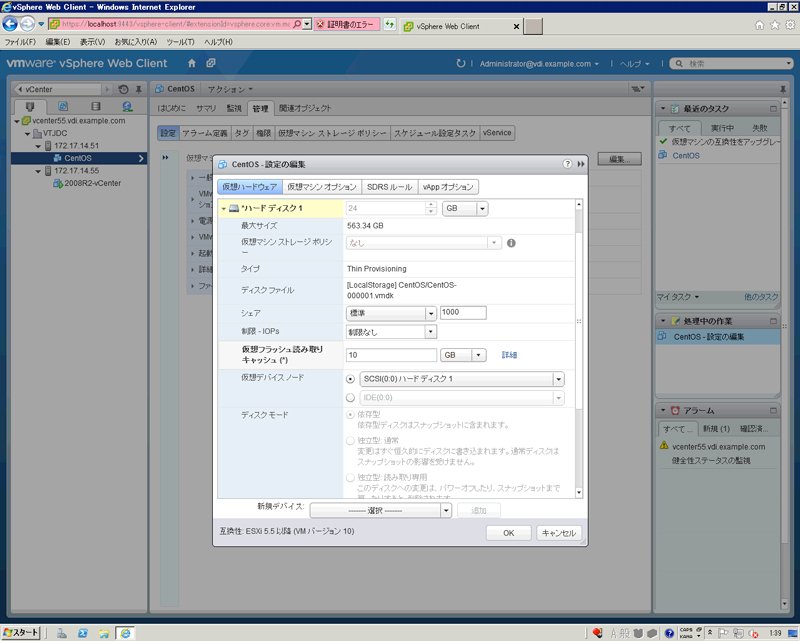The image size is (800, 641).
Task: Open IE favorites star icon
Action: [x=775, y=25]
